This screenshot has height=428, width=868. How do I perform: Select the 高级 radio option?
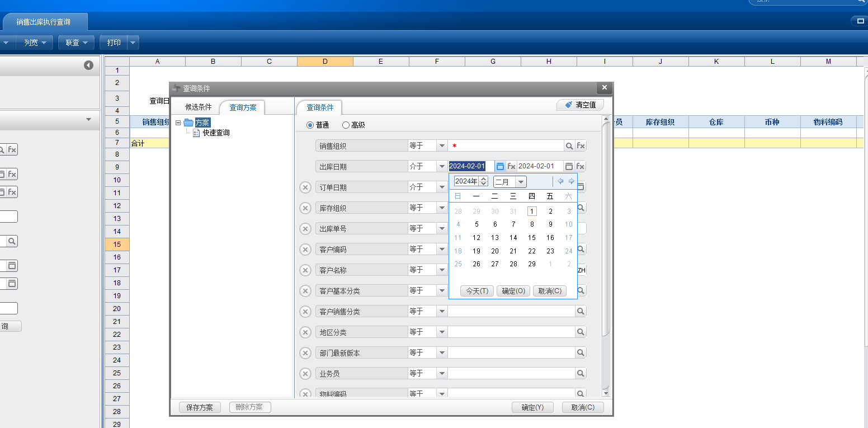click(346, 125)
